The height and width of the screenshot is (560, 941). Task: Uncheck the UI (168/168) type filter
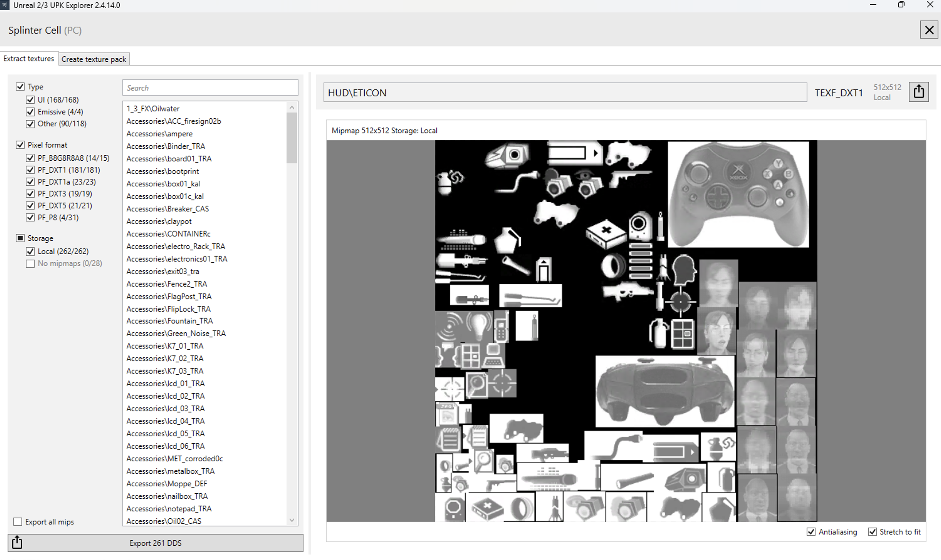(x=30, y=100)
